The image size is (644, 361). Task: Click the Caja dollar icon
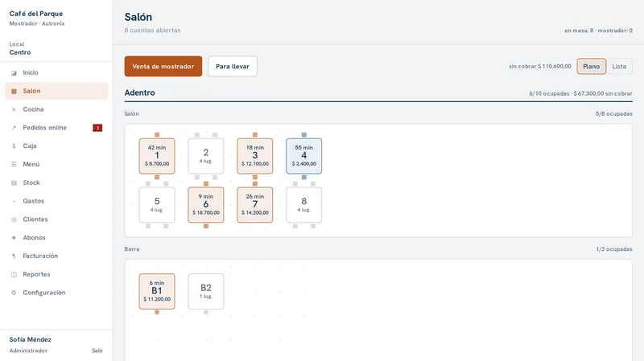tap(14, 146)
